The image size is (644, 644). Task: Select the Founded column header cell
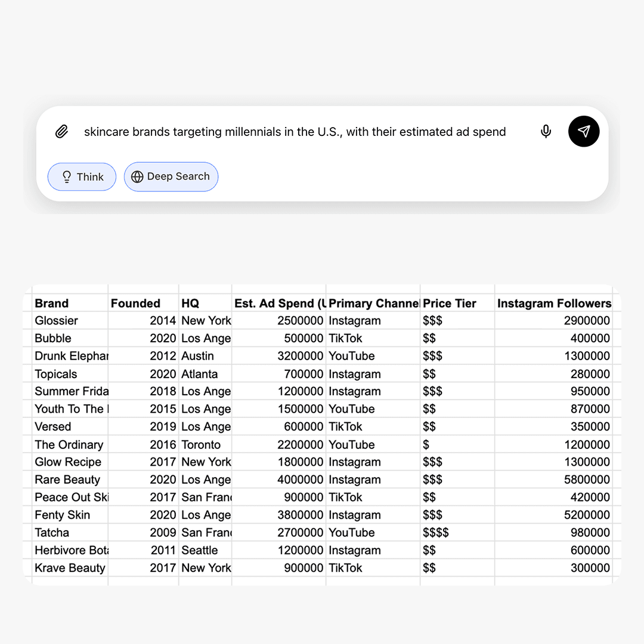coord(143,304)
